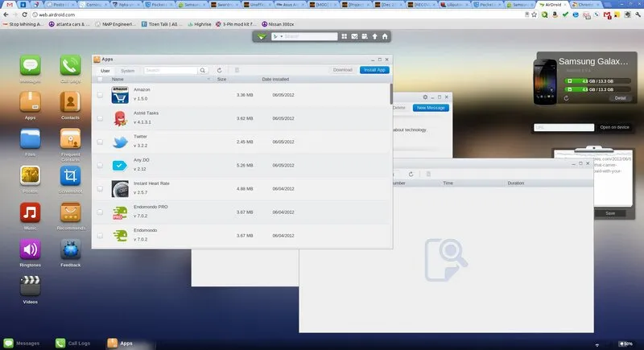
Task: Select the AirDroid browser tab
Action: tap(551, 5)
